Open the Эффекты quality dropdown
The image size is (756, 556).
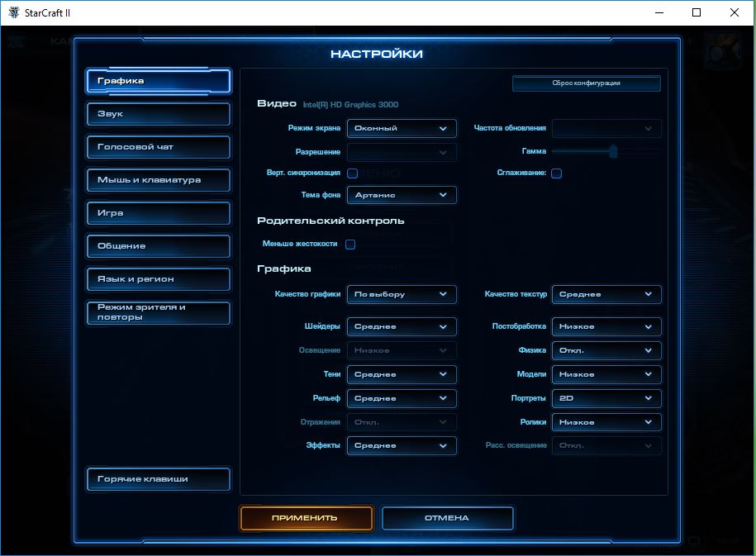tap(402, 445)
